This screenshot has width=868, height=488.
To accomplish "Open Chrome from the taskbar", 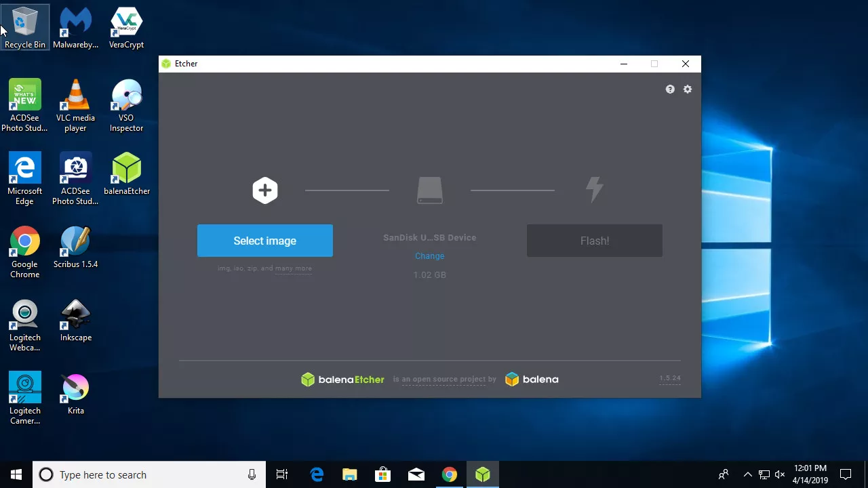I will click(x=450, y=474).
